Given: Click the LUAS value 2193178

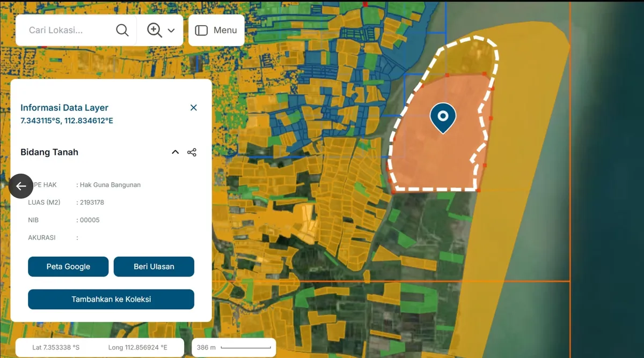Looking at the screenshot, I should pyautogui.click(x=92, y=203).
